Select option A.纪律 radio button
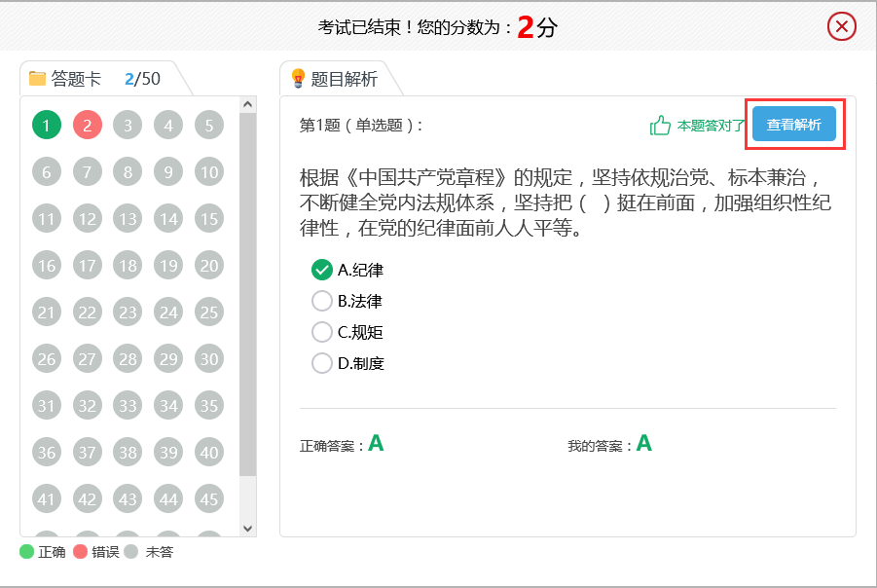 tap(321, 270)
